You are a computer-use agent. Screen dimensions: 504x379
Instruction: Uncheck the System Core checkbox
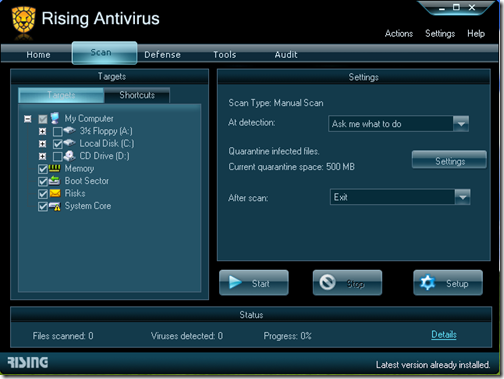tap(43, 207)
